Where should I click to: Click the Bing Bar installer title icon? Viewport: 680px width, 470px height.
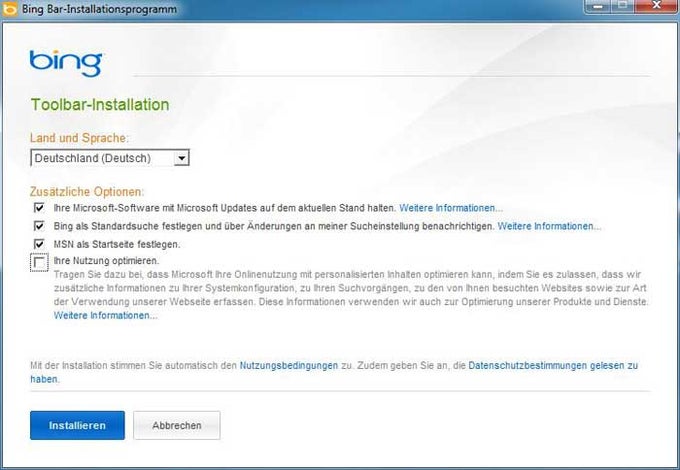(10, 9)
